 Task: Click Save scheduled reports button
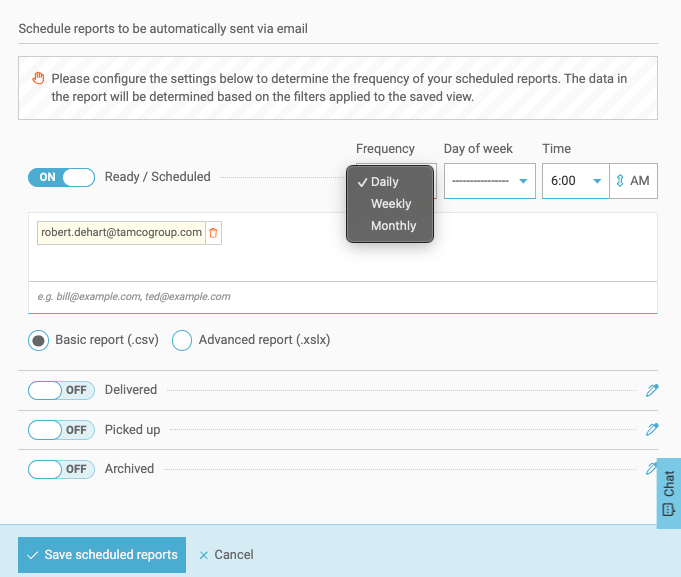[102, 554]
